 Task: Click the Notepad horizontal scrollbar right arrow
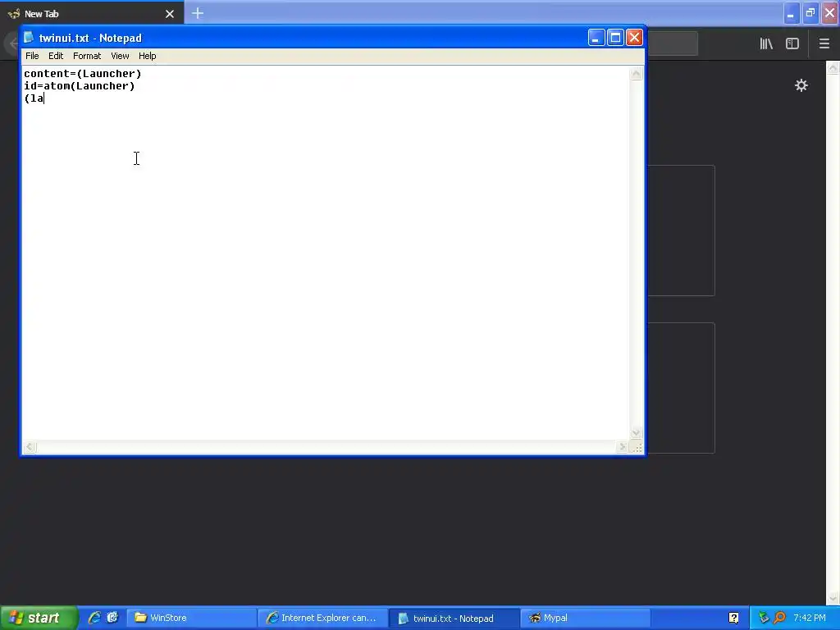click(622, 447)
